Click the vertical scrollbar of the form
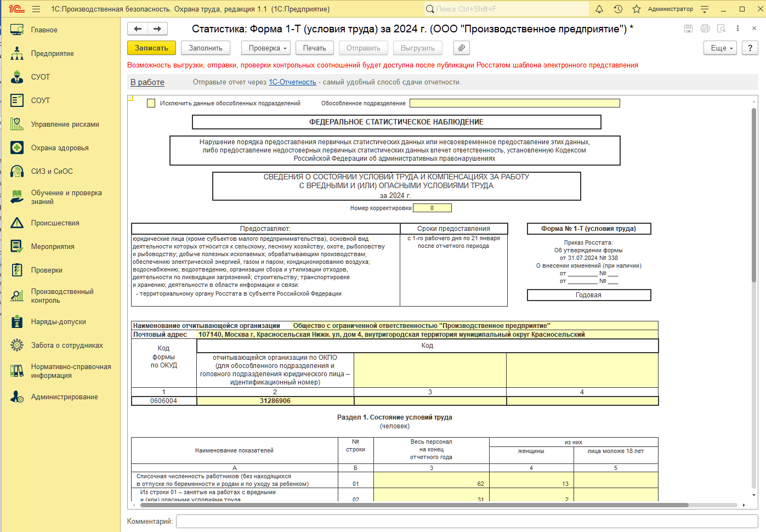Viewport: 766px width, 532px height. 754,195
